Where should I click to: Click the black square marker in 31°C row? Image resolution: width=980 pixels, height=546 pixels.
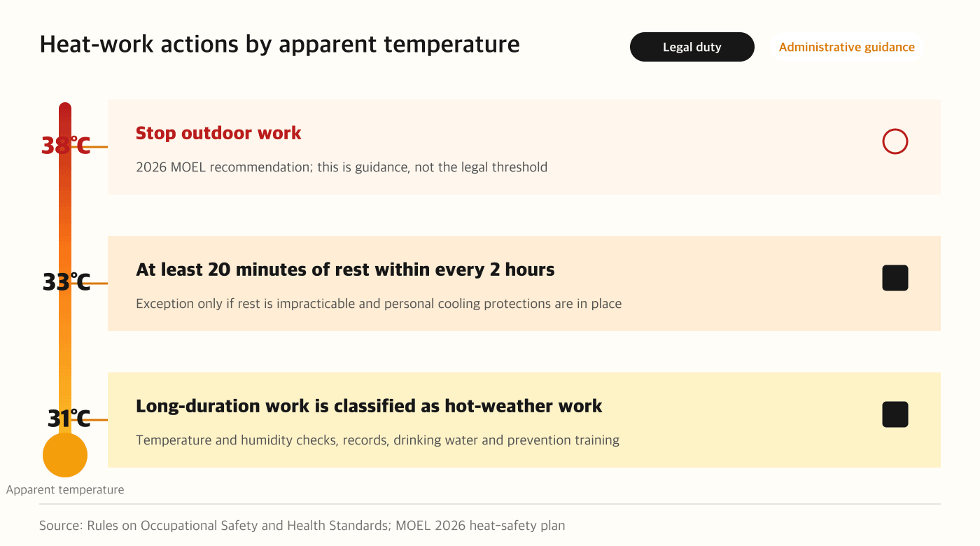click(895, 414)
